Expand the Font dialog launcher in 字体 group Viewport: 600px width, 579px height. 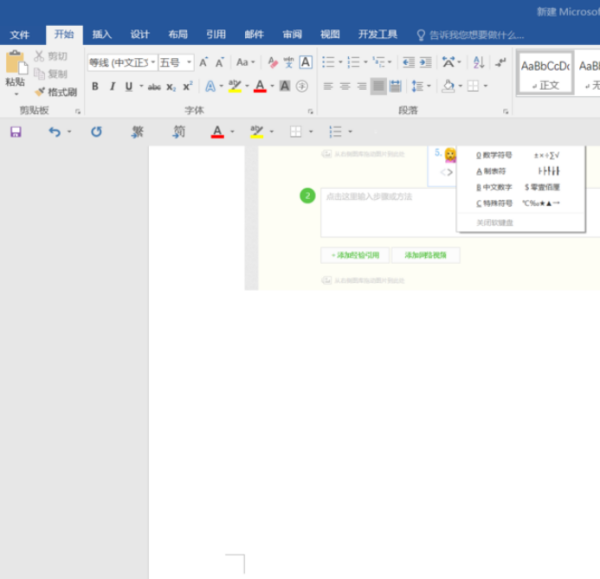[310, 111]
